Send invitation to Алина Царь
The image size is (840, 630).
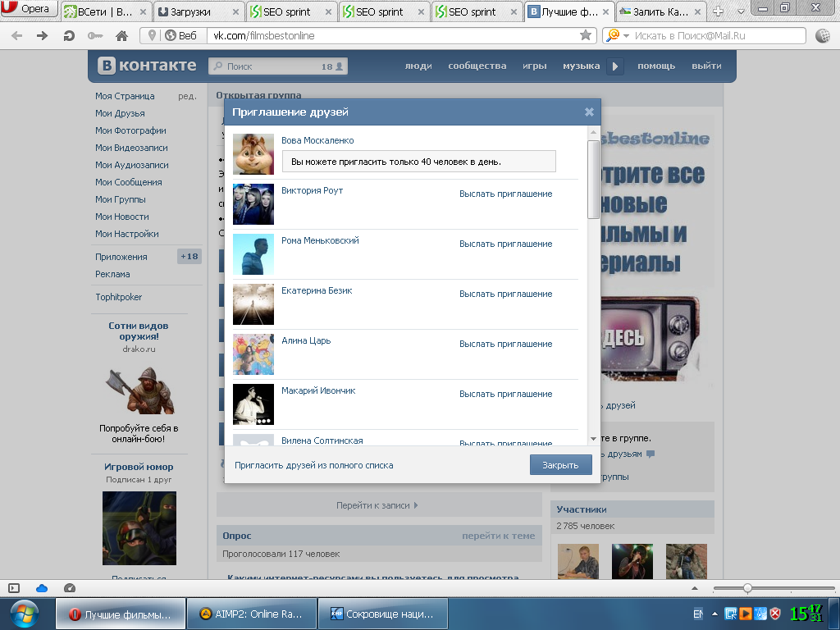pos(505,344)
